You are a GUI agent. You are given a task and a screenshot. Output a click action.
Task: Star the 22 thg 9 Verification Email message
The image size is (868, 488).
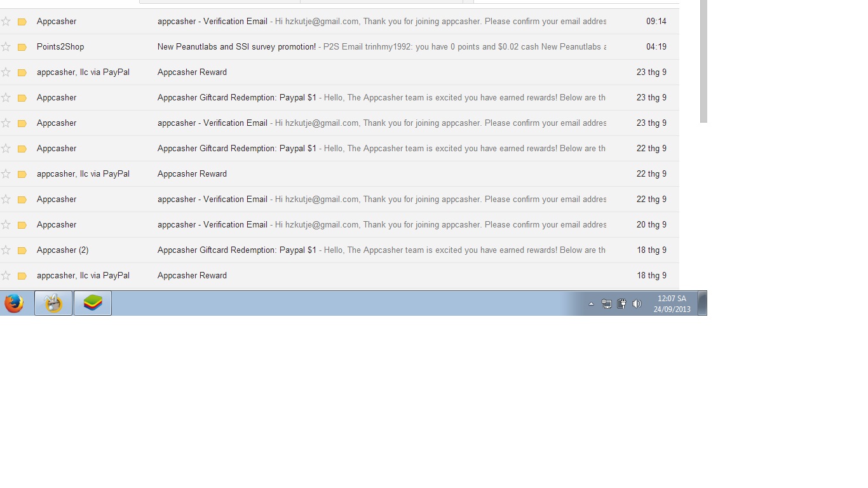coord(6,199)
